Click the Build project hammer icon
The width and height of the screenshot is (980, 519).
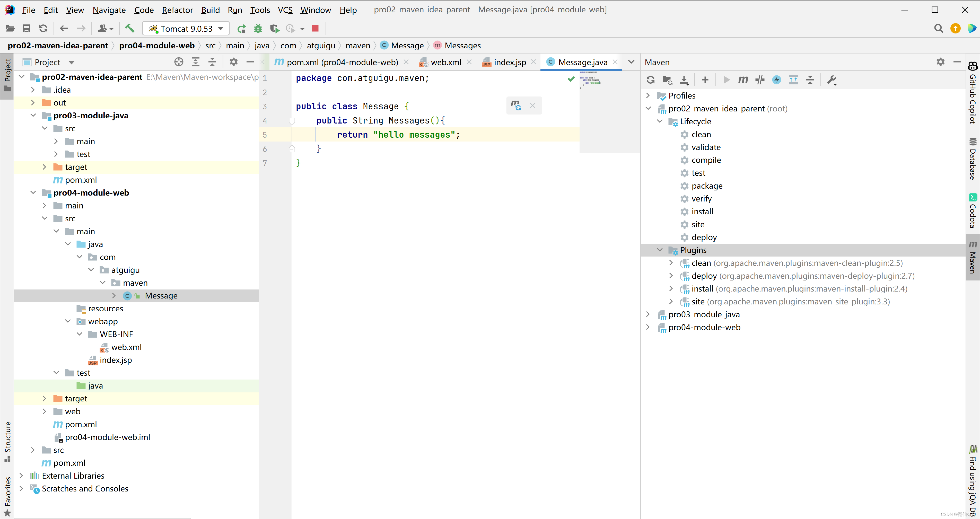(130, 29)
